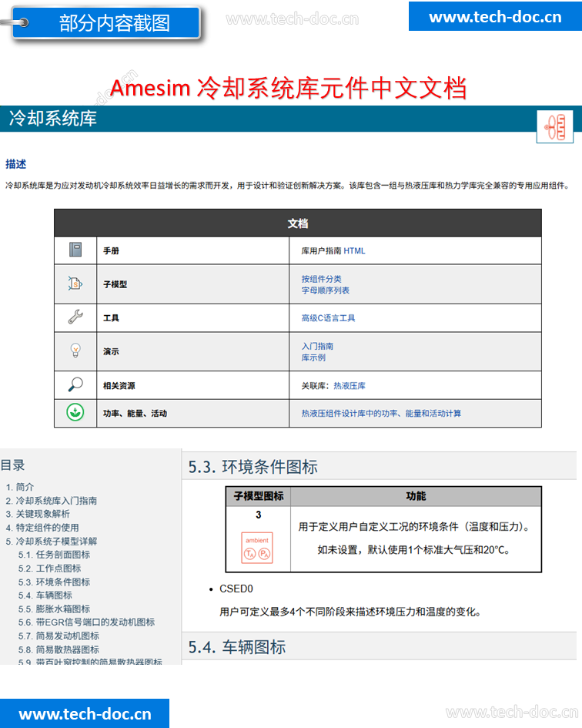582x728 pixels.
Task: Click the bottom-left www.tech-doc.cn banner
Action: click(85, 713)
